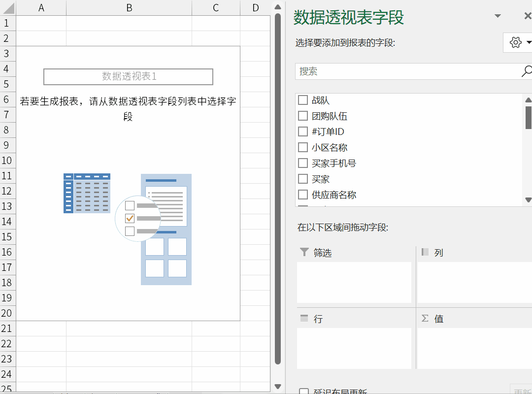Close the PivotTable fields pane

pos(528,16)
